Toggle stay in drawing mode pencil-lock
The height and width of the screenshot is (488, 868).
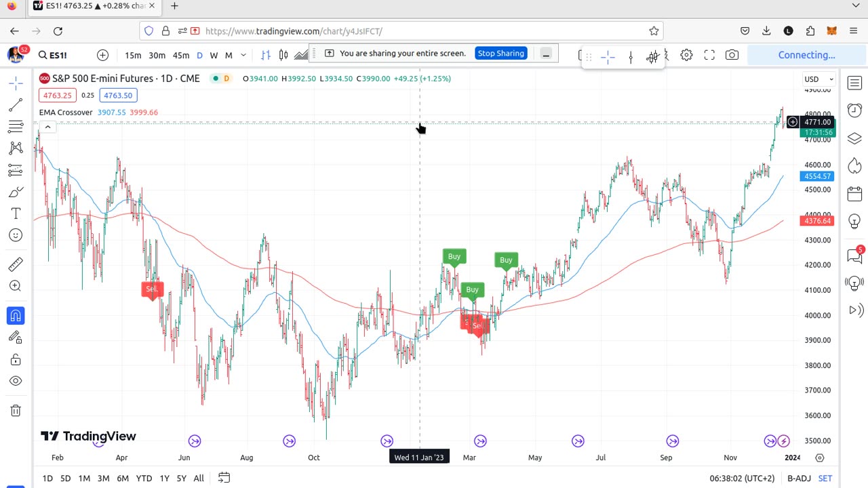[x=16, y=338]
